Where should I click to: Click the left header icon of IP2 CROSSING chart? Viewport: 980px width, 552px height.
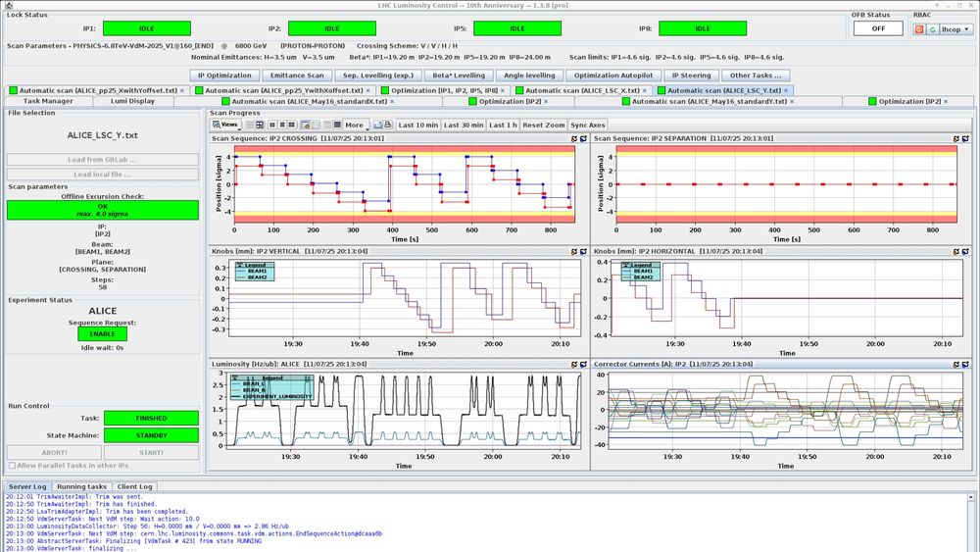click(x=573, y=139)
